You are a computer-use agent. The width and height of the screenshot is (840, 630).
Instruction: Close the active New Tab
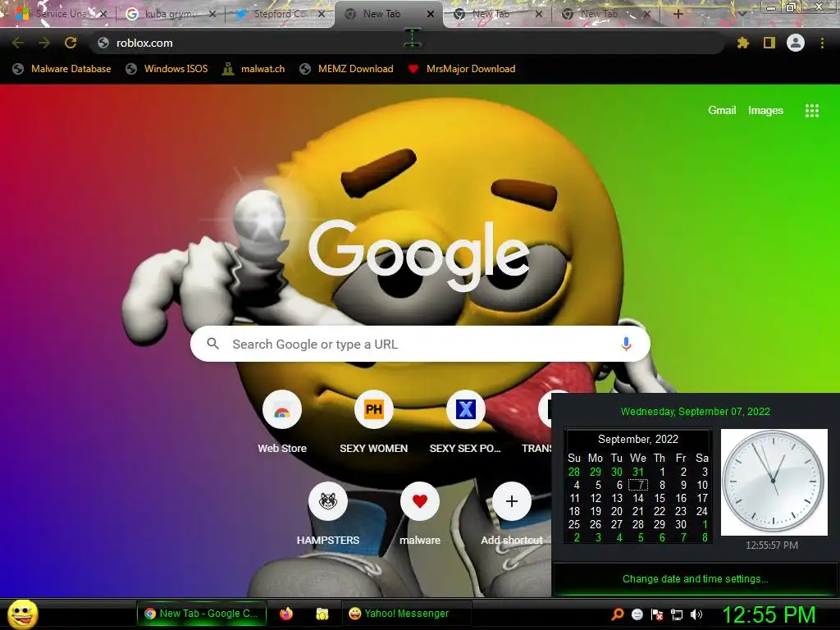(x=430, y=14)
